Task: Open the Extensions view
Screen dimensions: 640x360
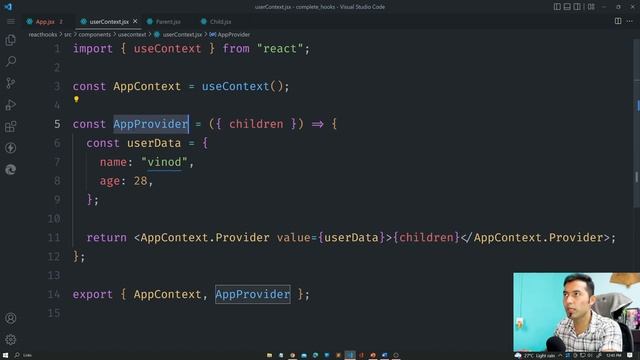Action: (x=11, y=127)
